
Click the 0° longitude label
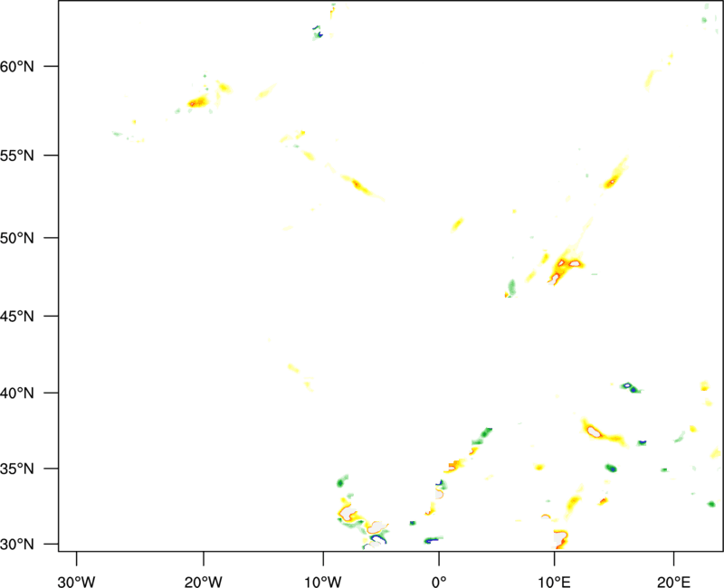click(439, 582)
